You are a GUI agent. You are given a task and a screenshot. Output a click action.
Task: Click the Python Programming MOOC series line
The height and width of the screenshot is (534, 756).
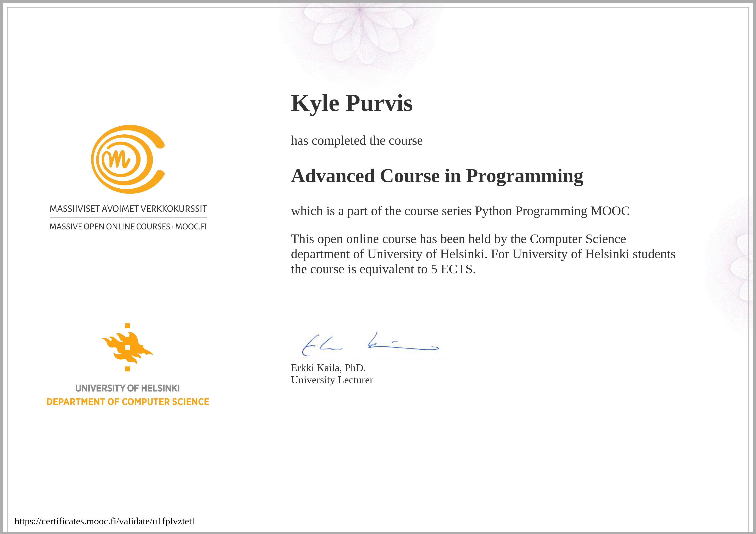pyautogui.click(x=460, y=211)
